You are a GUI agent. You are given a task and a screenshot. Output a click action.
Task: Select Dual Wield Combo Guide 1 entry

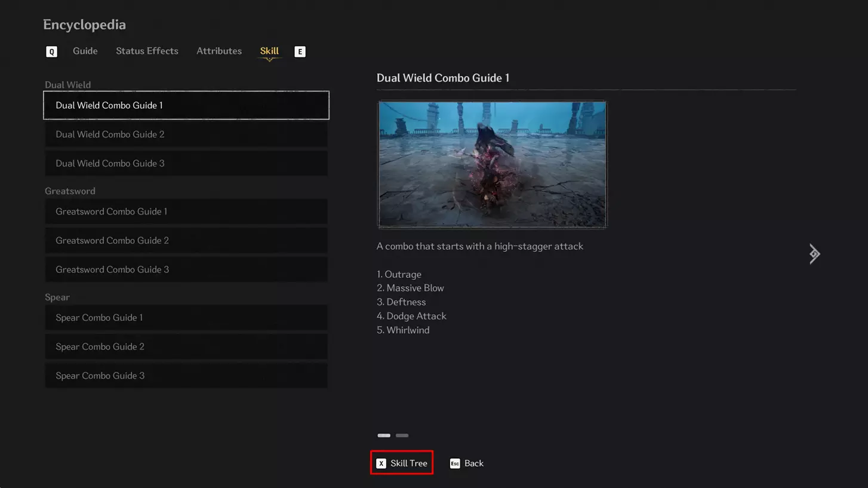pos(186,105)
